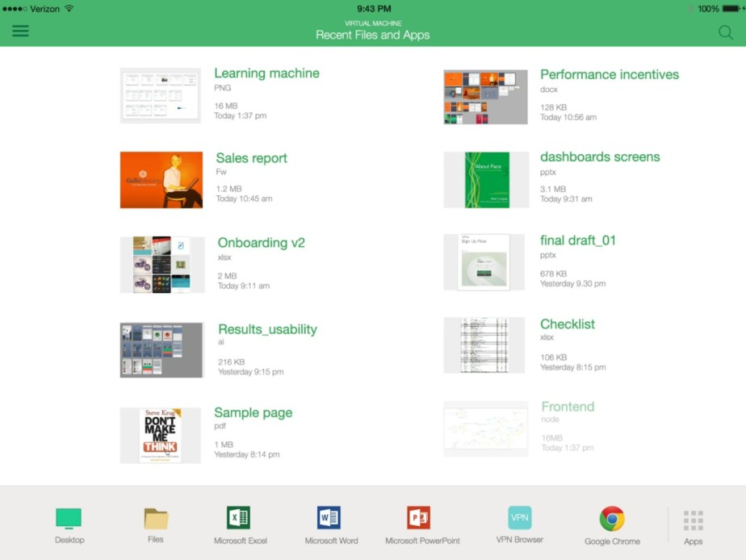Open the Sample page book cover thumbnail

pos(161,436)
